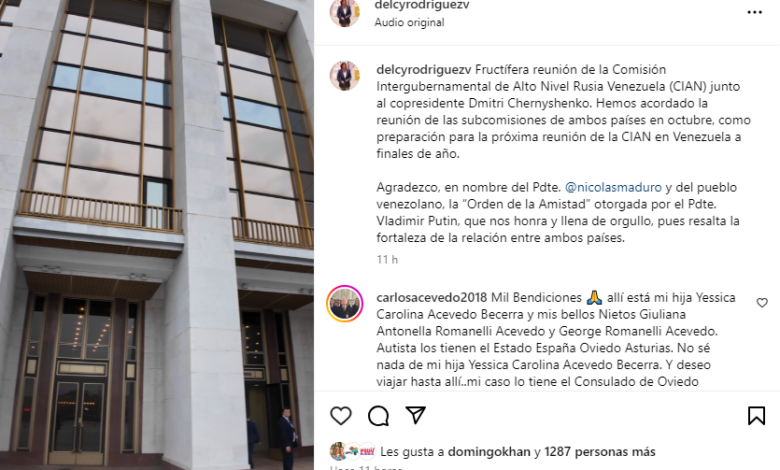Save post with bookmark icon
780x470 pixels.
tap(756, 415)
